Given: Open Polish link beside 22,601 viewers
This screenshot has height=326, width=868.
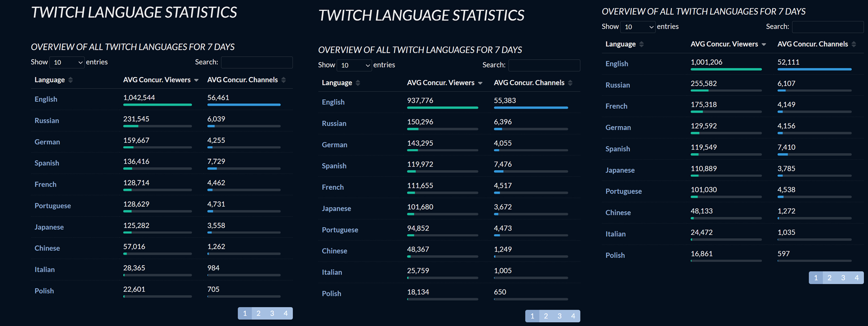Looking at the screenshot, I should [x=44, y=291].
